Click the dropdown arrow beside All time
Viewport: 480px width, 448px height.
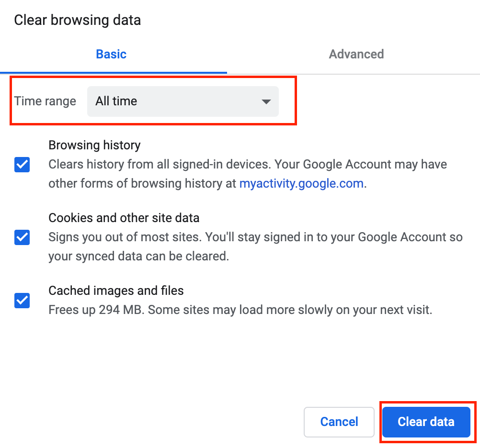(266, 101)
